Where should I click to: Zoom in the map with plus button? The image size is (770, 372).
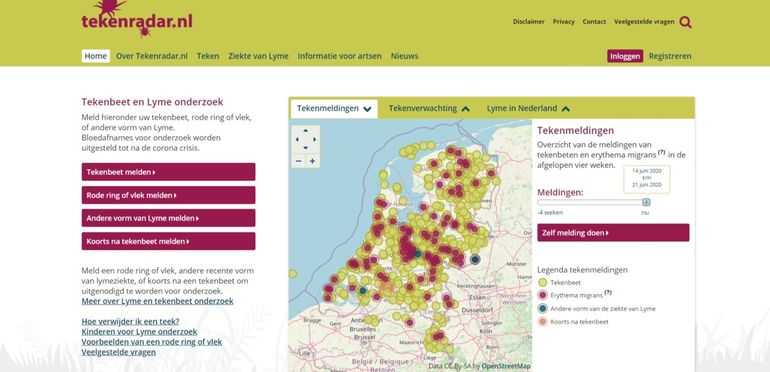312,161
